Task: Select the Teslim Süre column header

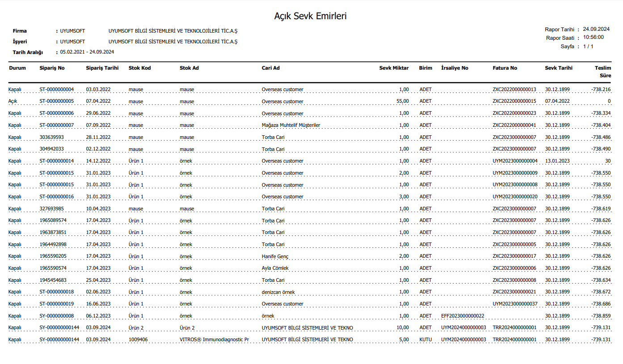Action: click(x=602, y=71)
